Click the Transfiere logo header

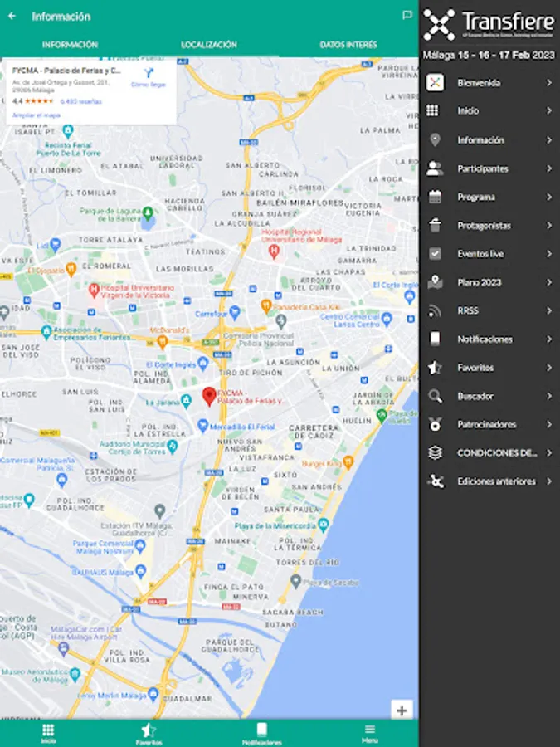[x=489, y=24]
